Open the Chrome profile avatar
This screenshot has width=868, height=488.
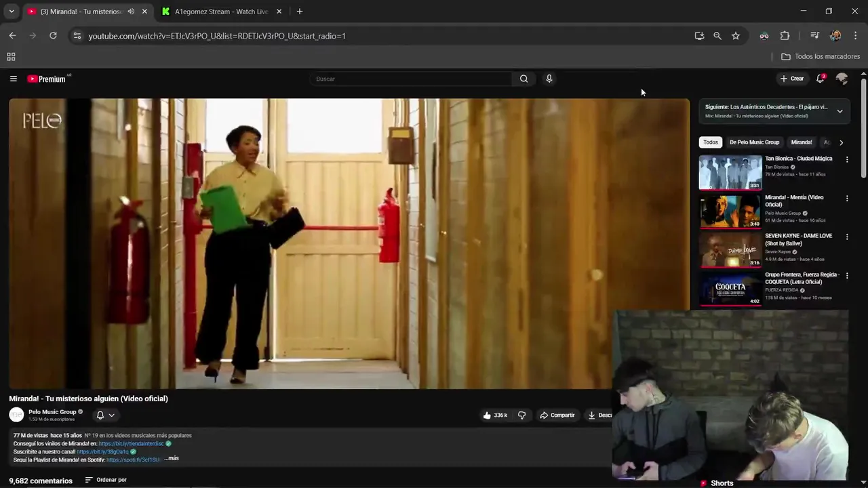[835, 36]
